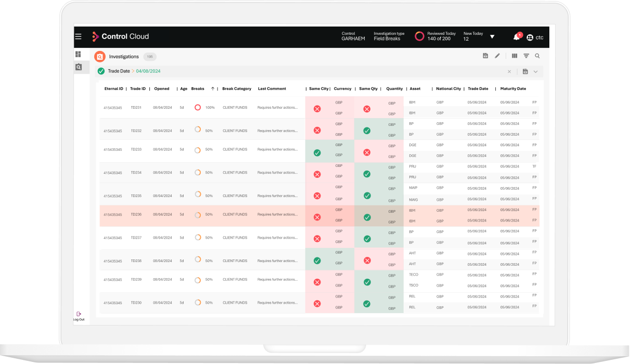The height and width of the screenshot is (364, 630).
Task: Click the Reviewed Today progress ring
Action: point(419,36)
